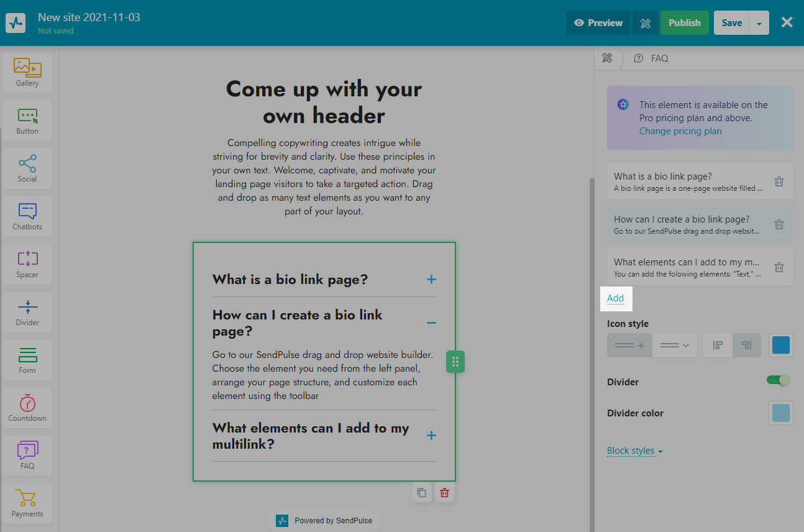Pick the Countdown timer element
The image size is (804, 532).
click(27, 407)
